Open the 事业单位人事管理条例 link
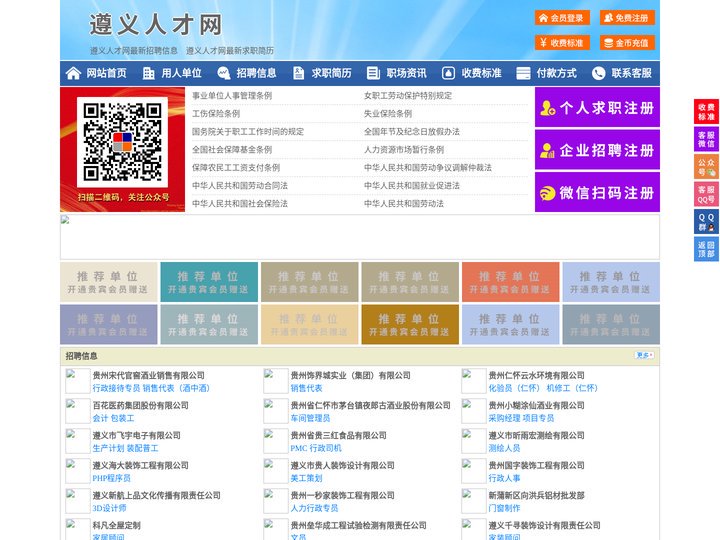The height and width of the screenshot is (540, 720). tap(232, 96)
